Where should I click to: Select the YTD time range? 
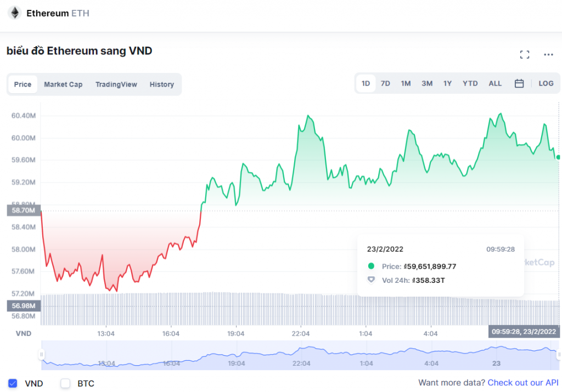pyautogui.click(x=470, y=83)
